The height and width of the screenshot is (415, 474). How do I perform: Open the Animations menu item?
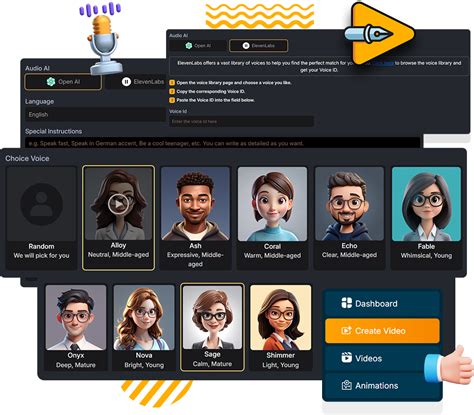pyautogui.click(x=382, y=385)
